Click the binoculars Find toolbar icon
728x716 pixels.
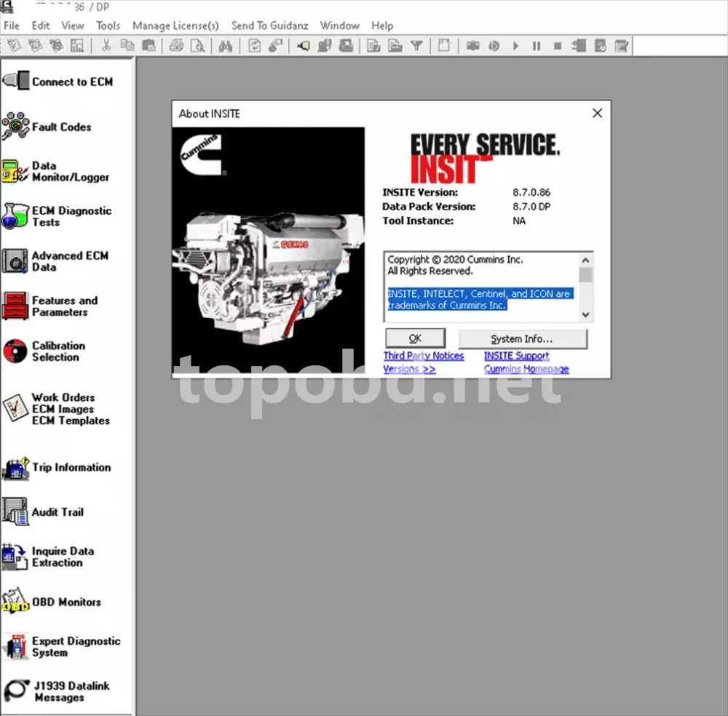click(x=225, y=46)
